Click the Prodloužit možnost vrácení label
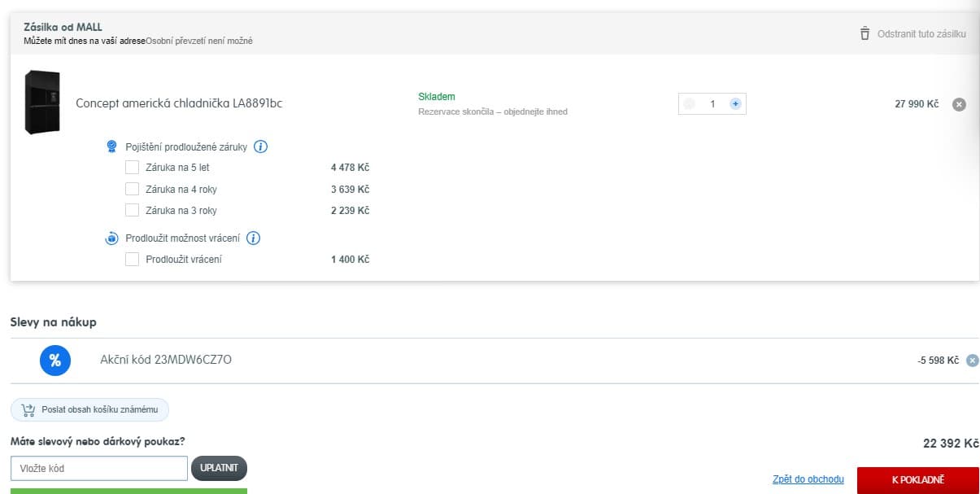Viewport: 980px width, 494px height. point(182,238)
